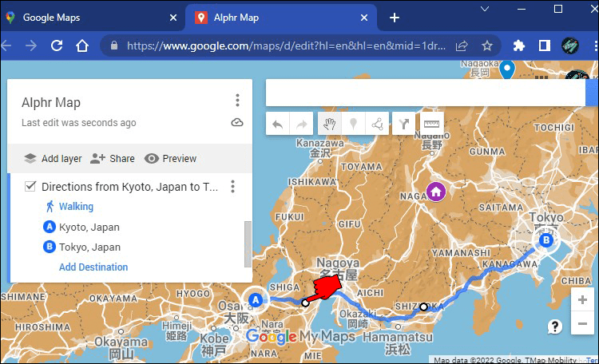Select the Add directions tool
Viewport: 599px width, 364px height.
pos(404,124)
